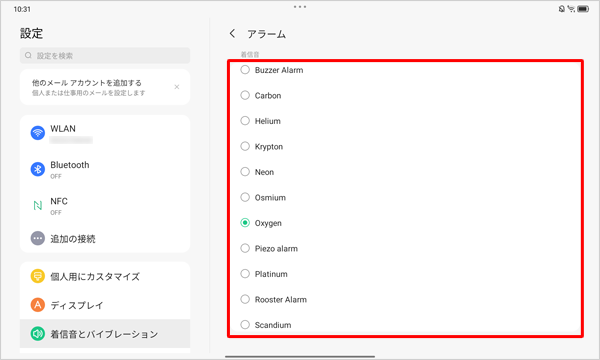Click the 10:31 clock in status bar
Screen dimensions: 600x360
22,9
